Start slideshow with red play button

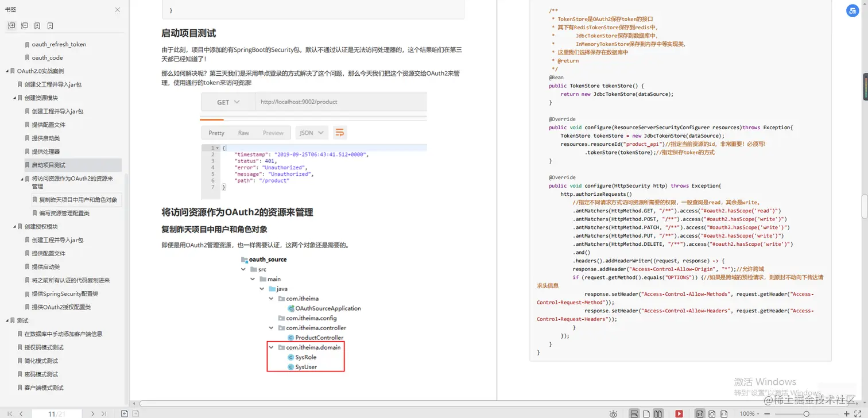tap(679, 414)
